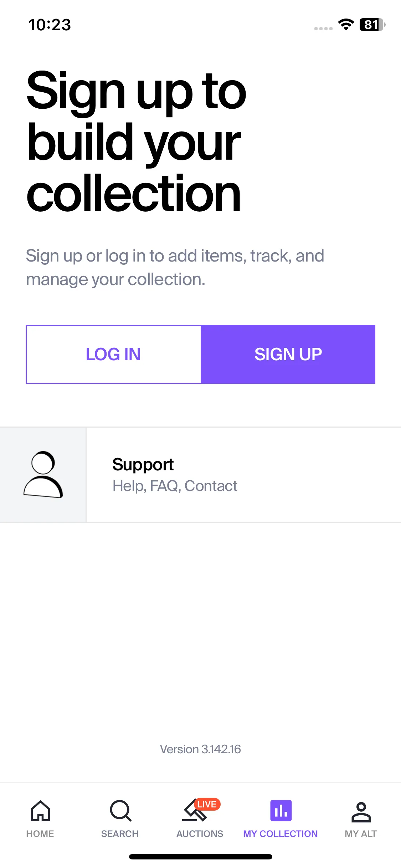Screen dimensions: 401x868
Task: Tap the Version 3.142.16 text
Action: point(200,749)
